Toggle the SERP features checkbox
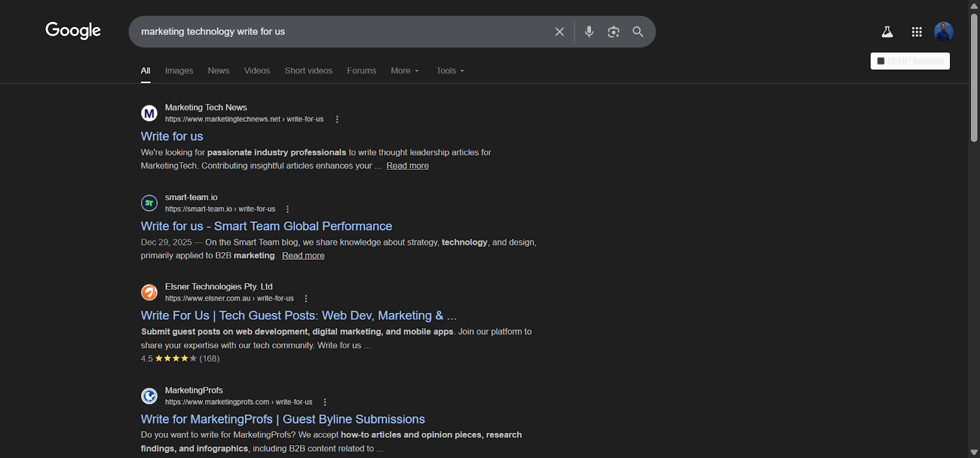 [x=881, y=61]
